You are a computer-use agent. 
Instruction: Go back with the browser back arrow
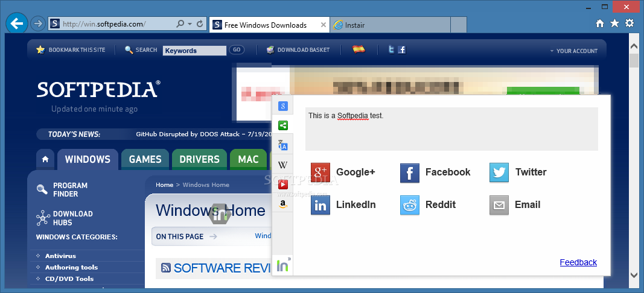(x=17, y=24)
